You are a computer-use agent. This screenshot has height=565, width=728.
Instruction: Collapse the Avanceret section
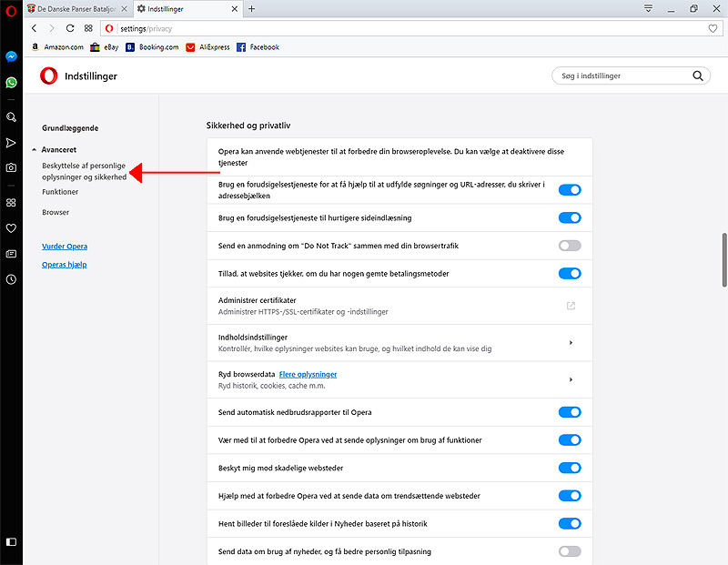pos(56,149)
